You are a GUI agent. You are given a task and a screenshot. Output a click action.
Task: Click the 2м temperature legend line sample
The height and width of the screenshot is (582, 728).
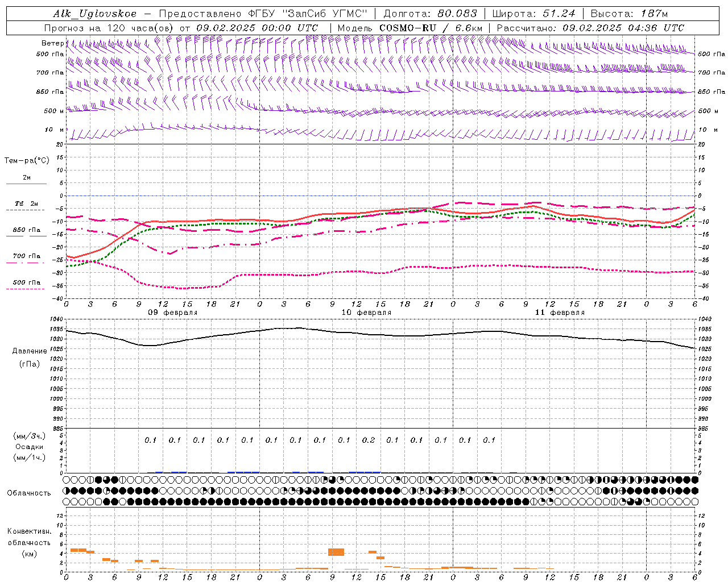coord(26,184)
